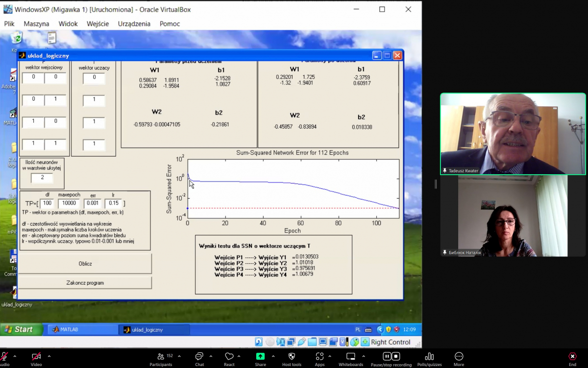Image resolution: width=588 pixels, height=368 pixels.
Task: Toggle the muted microphone in Zoom
Action: [4, 356]
